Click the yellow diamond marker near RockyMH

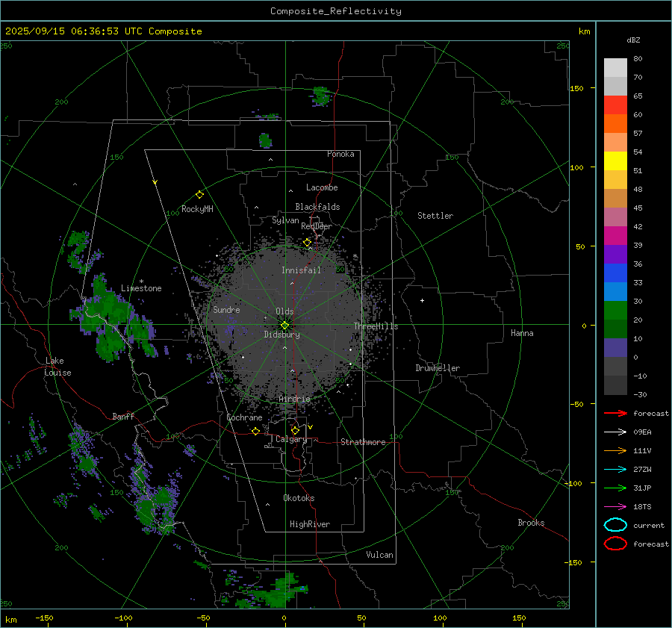coord(199,195)
